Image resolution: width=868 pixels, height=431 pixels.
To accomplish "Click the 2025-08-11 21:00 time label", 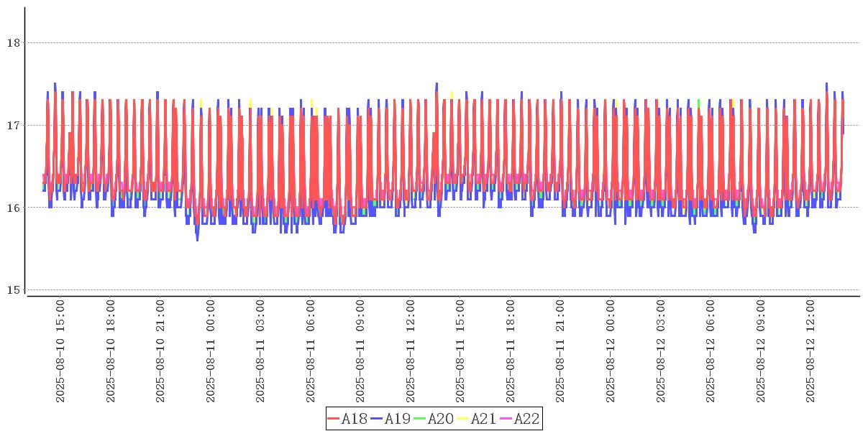I will point(560,351).
